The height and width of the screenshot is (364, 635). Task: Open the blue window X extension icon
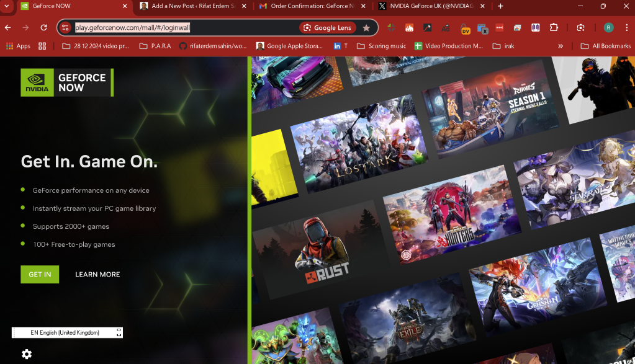point(482,29)
